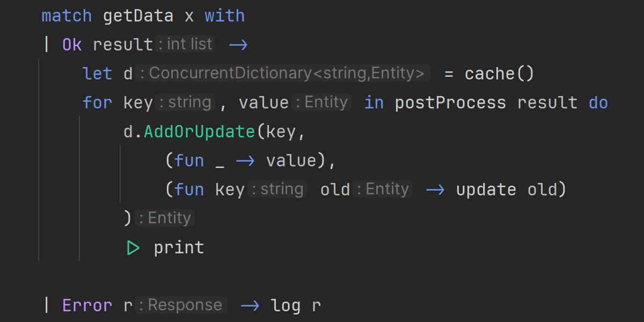644x322 pixels.
Task: Click the 'int list' type hint
Action: 186,45
